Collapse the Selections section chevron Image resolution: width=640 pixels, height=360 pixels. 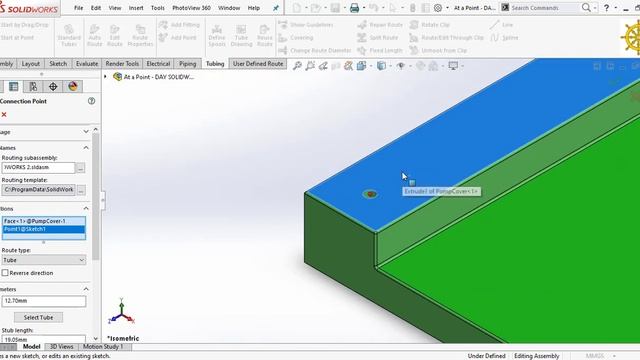(x=86, y=209)
